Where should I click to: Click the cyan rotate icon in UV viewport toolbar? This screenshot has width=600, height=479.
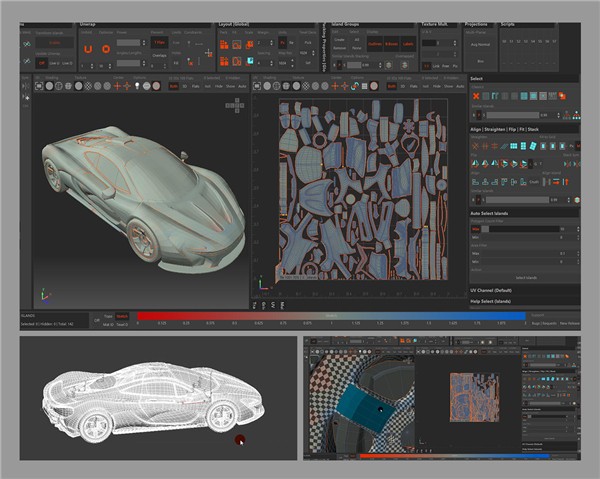[x=355, y=86]
